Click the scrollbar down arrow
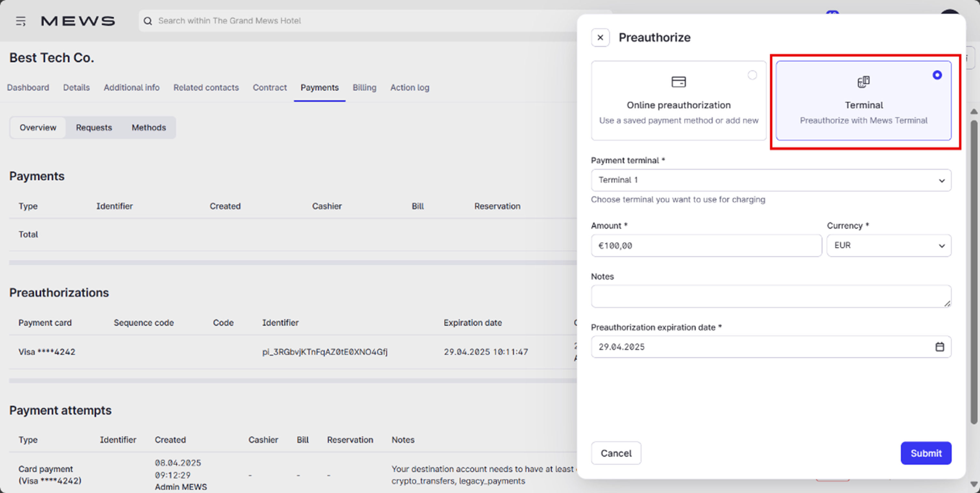 pyautogui.click(x=974, y=484)
